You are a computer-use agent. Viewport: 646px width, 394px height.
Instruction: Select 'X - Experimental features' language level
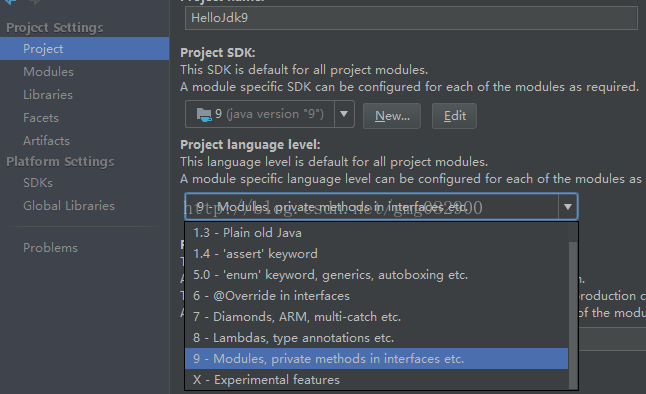[377, 380]
